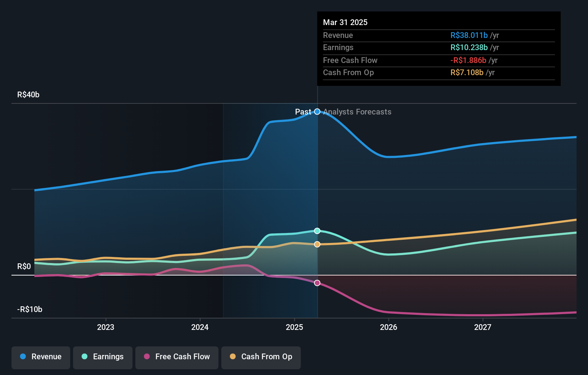Click the 'Revenue' row label in tooltip
This screenshot has width=588, height=375.
(338, 35)
